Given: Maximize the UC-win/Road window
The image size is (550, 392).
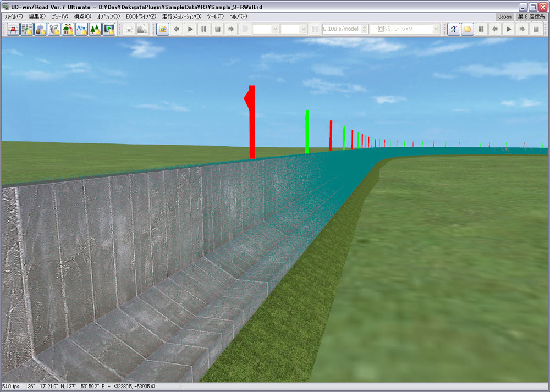Looking at the screenshot, I should click(532, 7).
